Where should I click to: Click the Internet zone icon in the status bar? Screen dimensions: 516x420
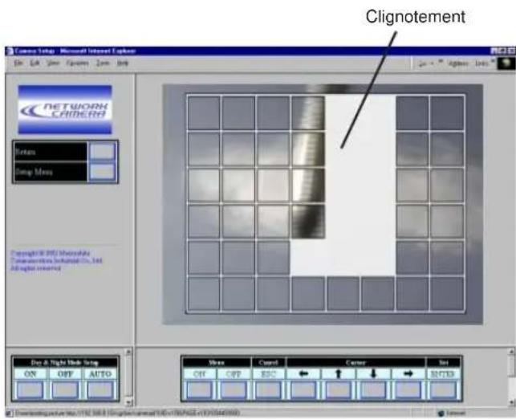pos(441,413)
